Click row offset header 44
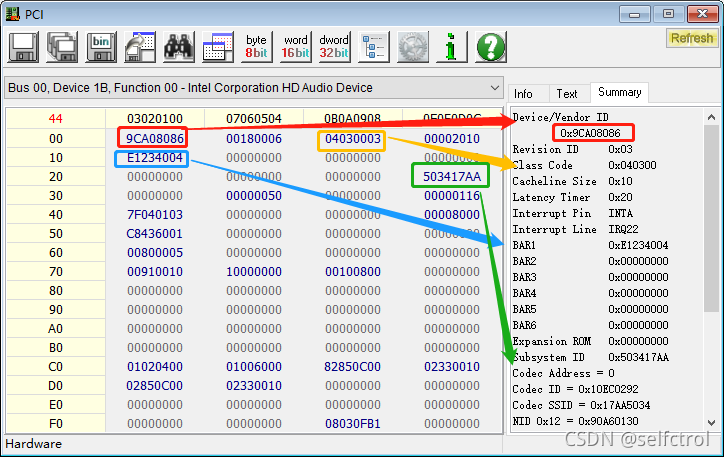Image resolution: width=724 pixels, height=457 pixels. 55,119
